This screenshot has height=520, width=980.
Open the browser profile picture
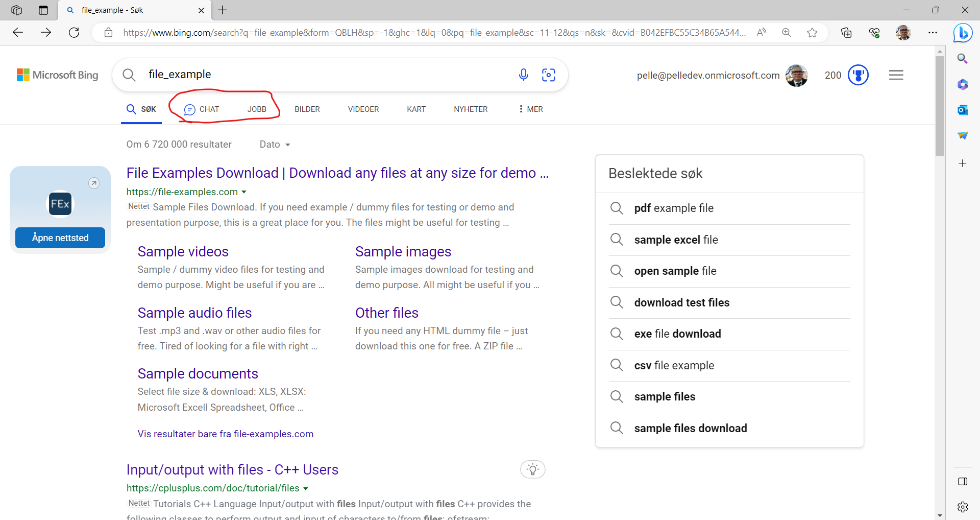tap(903, 33)
